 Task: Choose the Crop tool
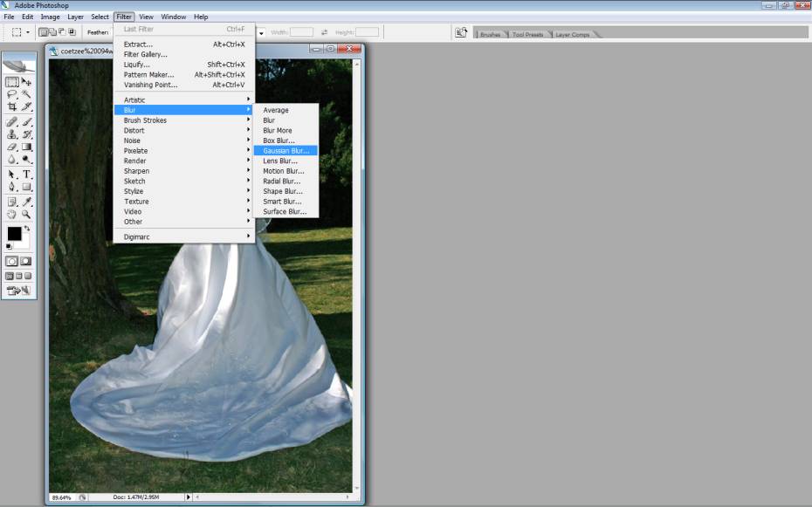(12, 106)
